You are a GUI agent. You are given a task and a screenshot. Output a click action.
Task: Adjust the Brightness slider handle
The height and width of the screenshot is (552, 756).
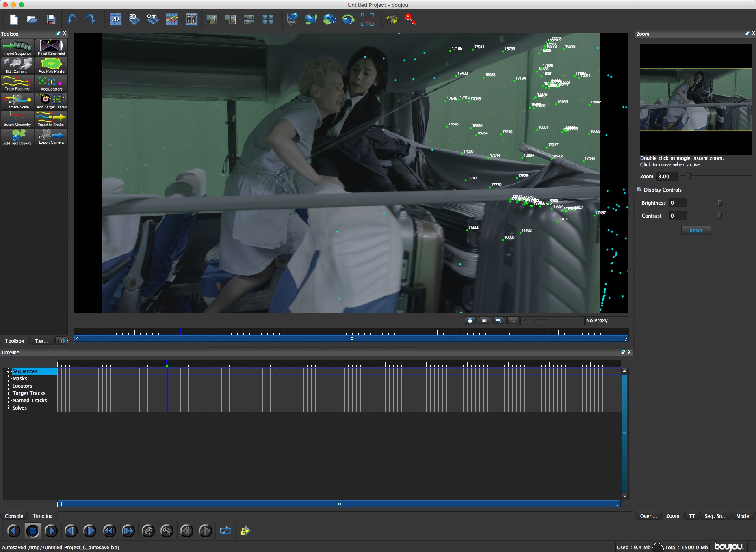tap(720, 203)
